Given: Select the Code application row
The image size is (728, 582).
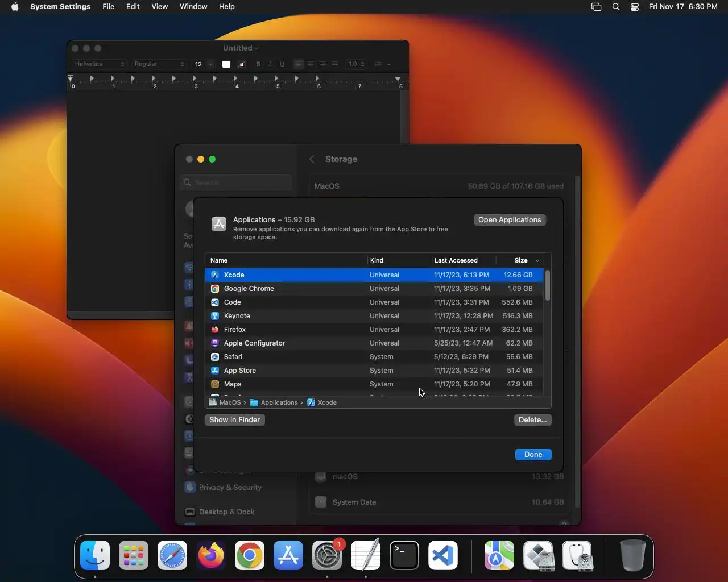Looking at the screenshot, I should coord(374,302).
